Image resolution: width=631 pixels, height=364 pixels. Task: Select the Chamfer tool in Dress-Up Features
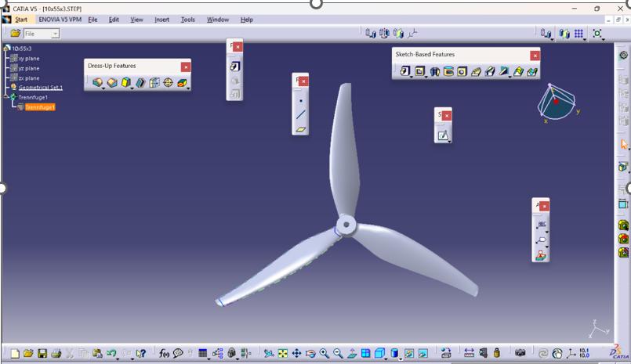(x=112, y=82)
